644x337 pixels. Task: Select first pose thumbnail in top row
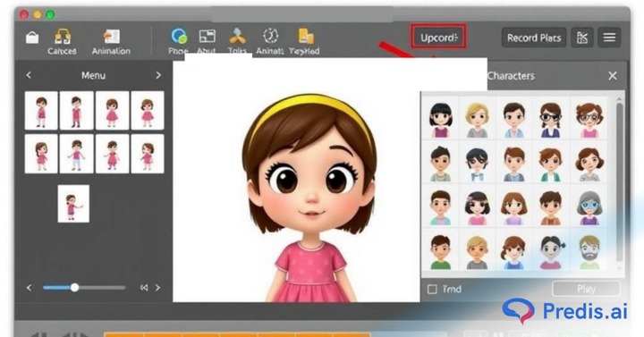click(41, 111)
